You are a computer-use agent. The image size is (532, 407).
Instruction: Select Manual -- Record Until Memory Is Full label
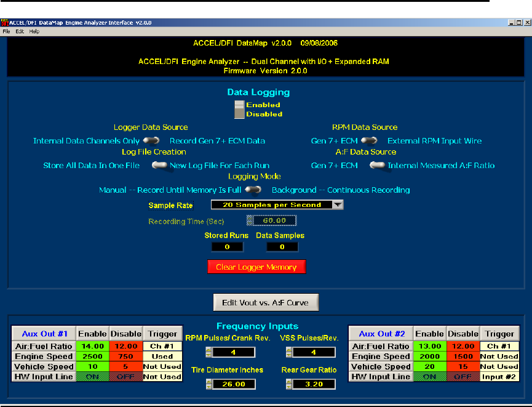click(x=170, y=190)
